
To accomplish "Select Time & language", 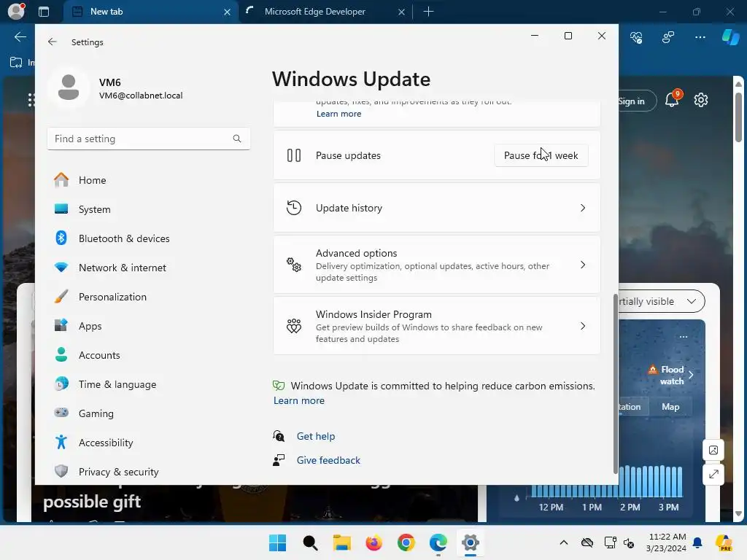I will click(117, 384).
